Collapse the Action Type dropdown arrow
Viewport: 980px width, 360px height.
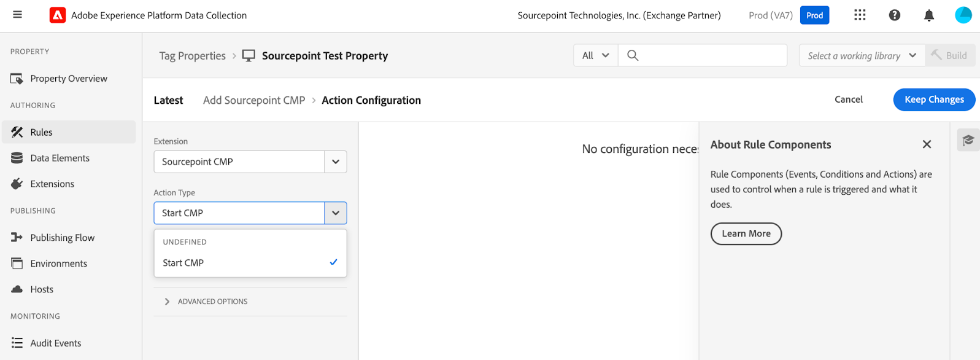coord(336,213)
